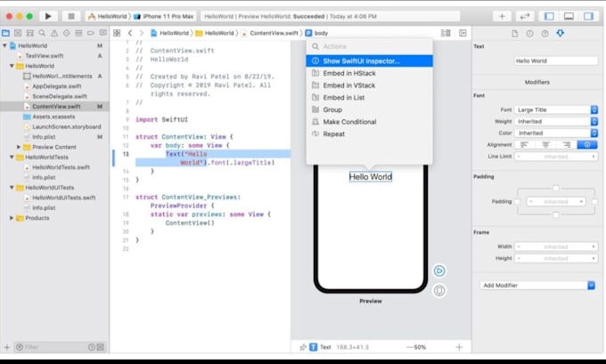Select inherited alignment button

[x=587, y=145]
